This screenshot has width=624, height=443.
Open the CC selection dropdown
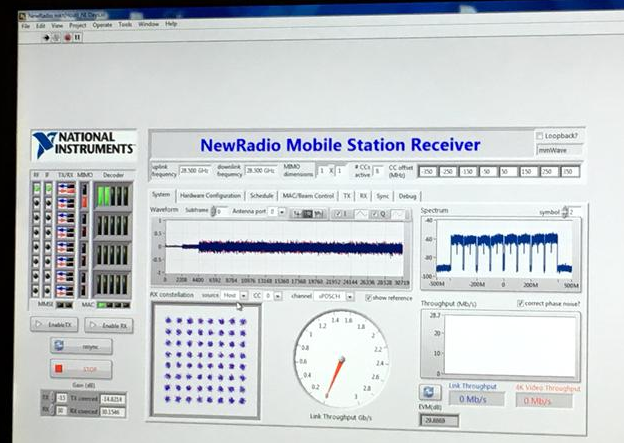(278, 296)
